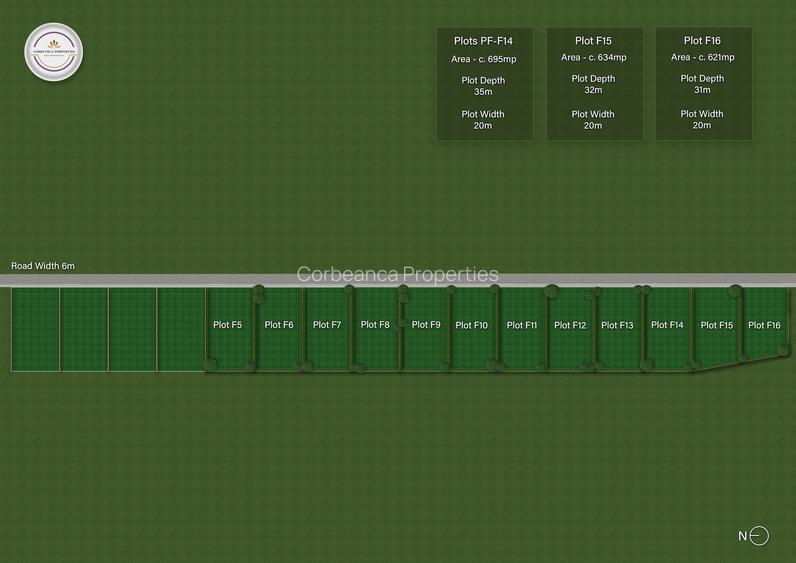
Task: Click the Road Width 6m label
Action: [43, 266]
